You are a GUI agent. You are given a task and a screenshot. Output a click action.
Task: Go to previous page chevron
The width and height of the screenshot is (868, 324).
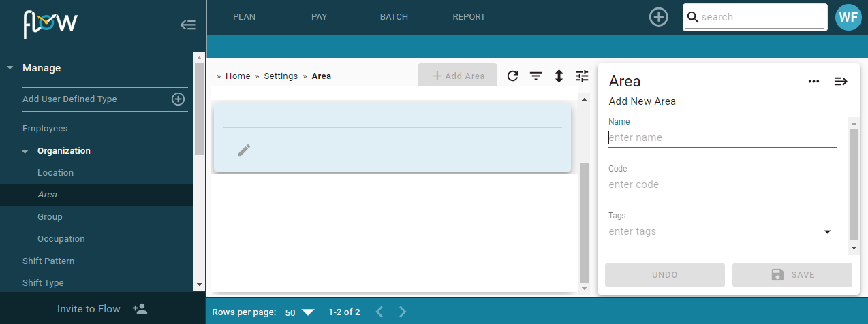[380, 312]
